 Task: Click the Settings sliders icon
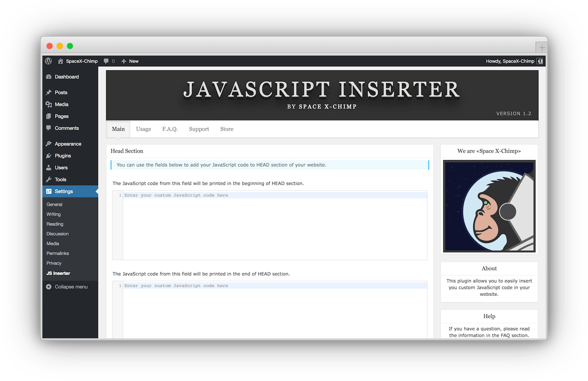[49, 191]
